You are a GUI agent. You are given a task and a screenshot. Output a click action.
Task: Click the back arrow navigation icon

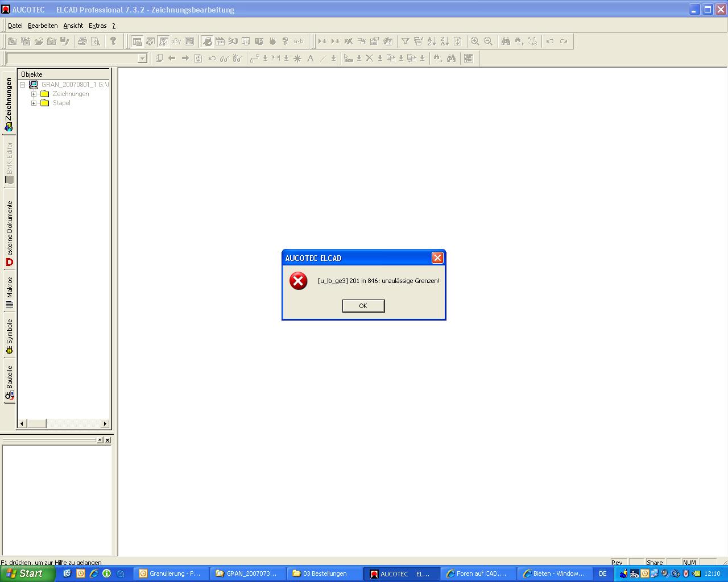pos(172,58)
